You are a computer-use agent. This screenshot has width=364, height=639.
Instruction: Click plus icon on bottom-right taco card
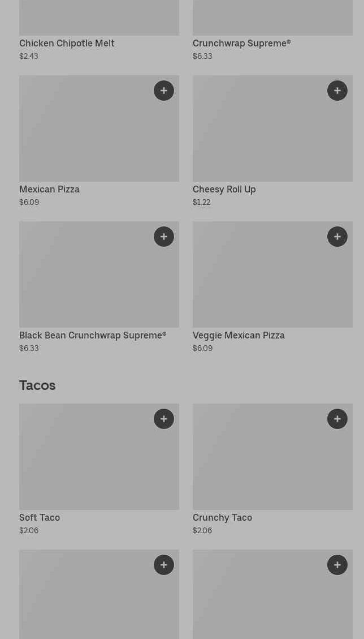[337, 565]
